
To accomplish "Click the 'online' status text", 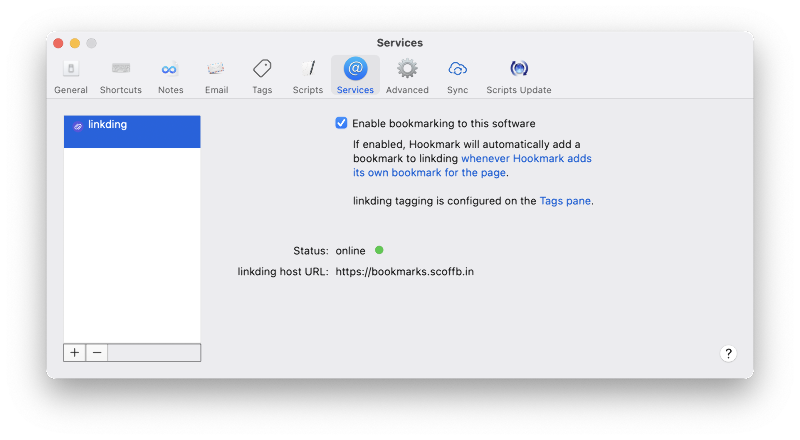I will pyautogui.click(x=351, y=251).
